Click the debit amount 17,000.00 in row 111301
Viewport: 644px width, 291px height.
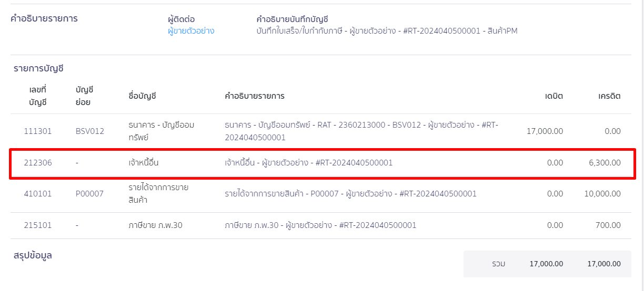point(545,131)
